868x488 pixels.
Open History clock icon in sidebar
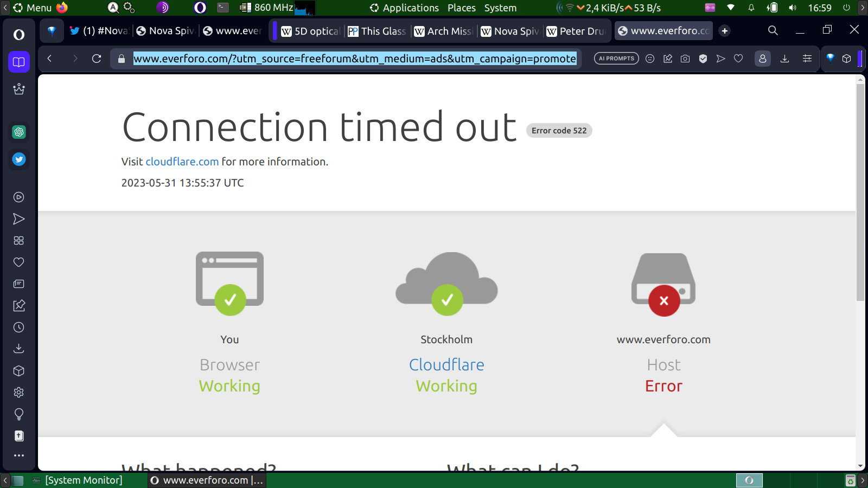[19, 328]
